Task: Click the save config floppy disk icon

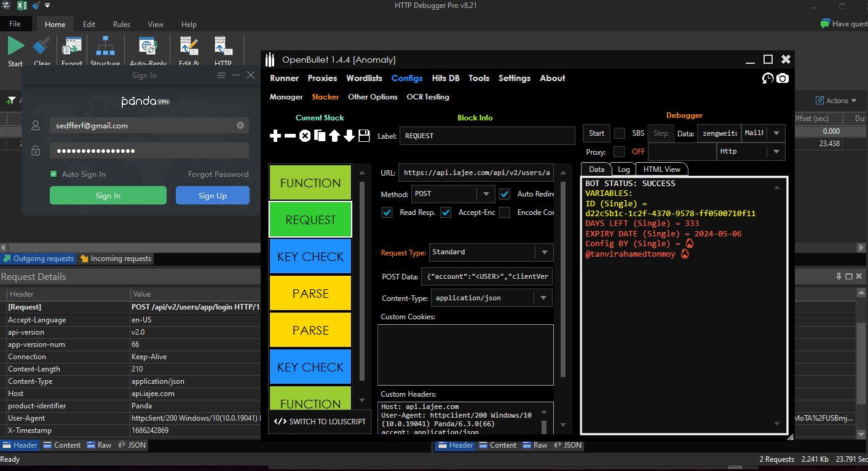Action: pos(364,136)
